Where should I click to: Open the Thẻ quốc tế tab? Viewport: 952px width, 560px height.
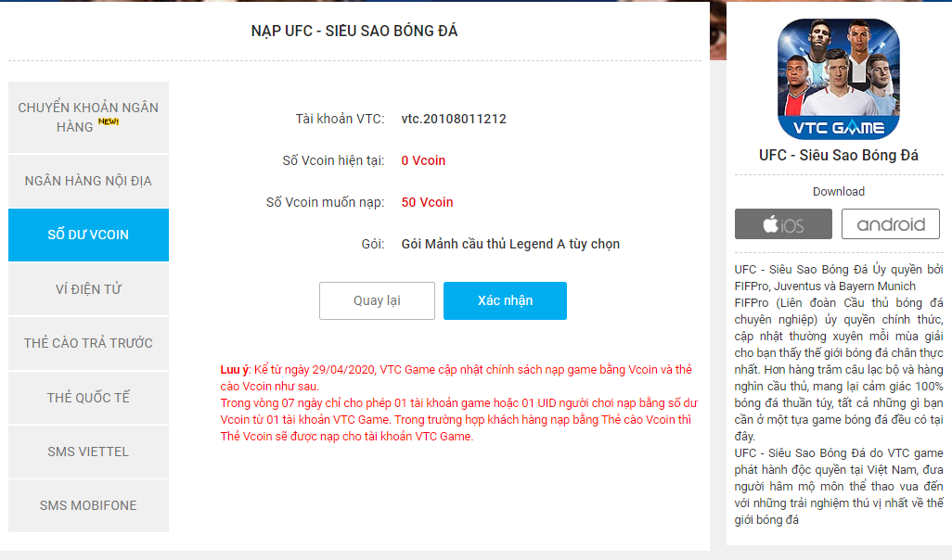[x=89, y=398]
